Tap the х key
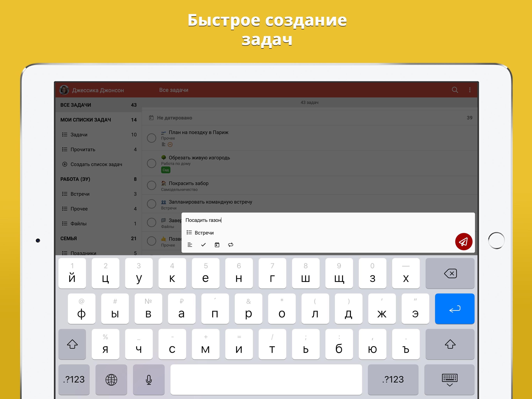Screen dimensions: 532x399 coord(406,273)
